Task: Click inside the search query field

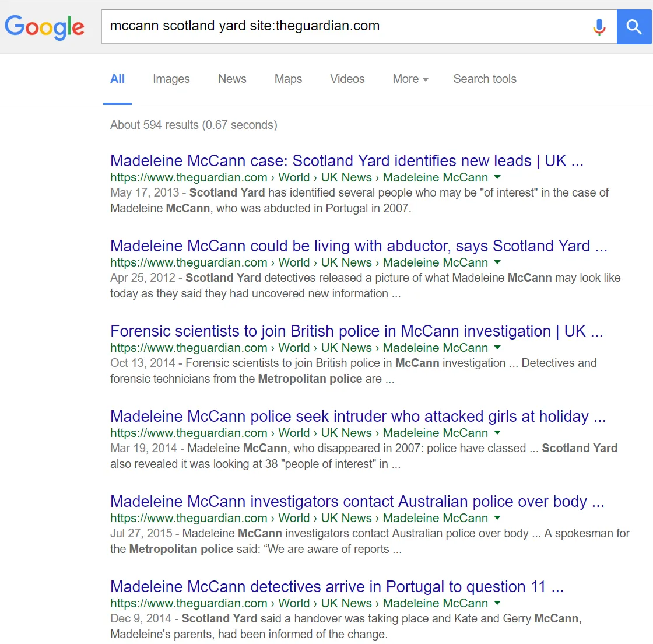Action: coord(346,27)
